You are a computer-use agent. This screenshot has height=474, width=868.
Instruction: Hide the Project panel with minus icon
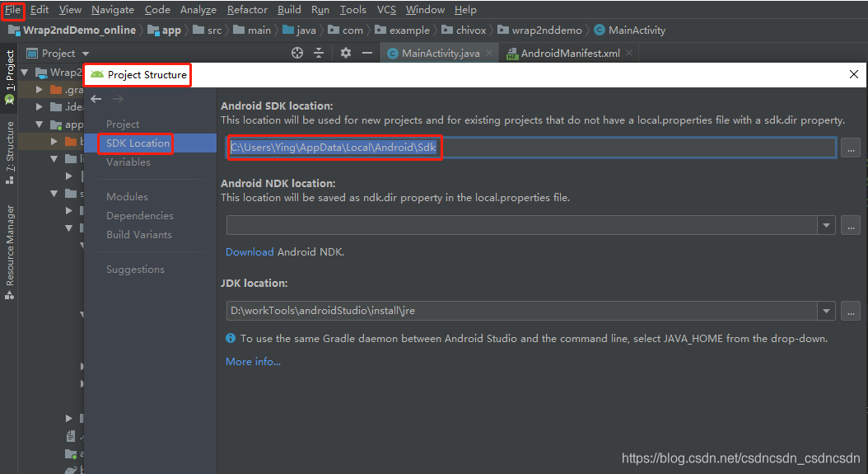(x=367, y=54)
